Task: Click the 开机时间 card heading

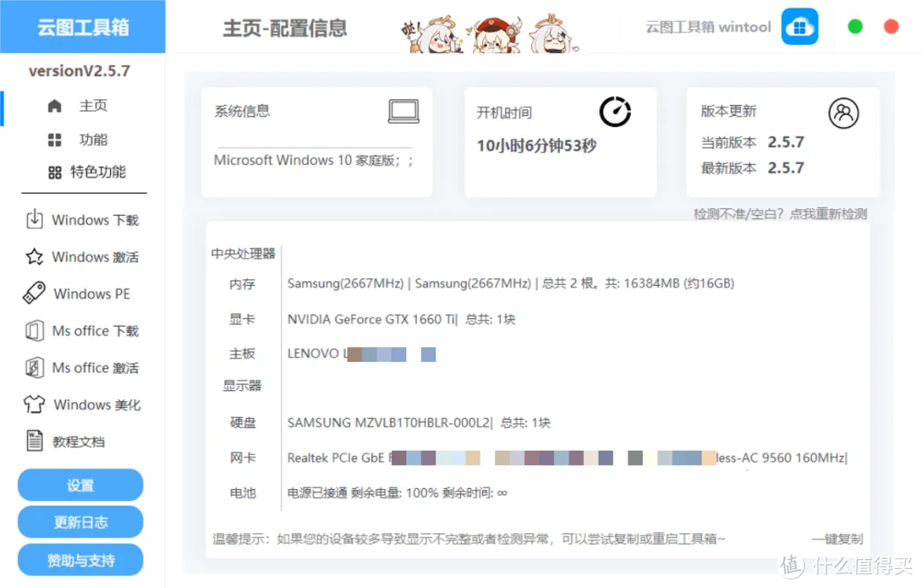Action: tap(504, 113)
